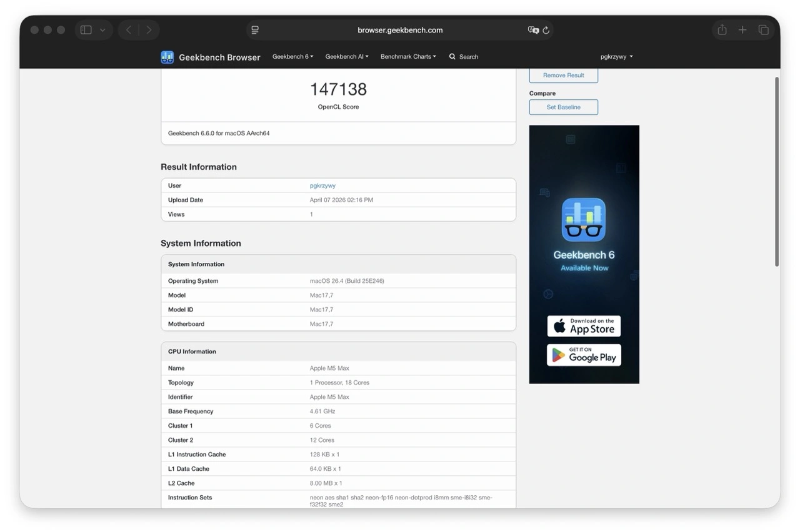This screenshot has height=532, width=800.
Task: Click the reader page icon in address bar
Action: (255, 30)
